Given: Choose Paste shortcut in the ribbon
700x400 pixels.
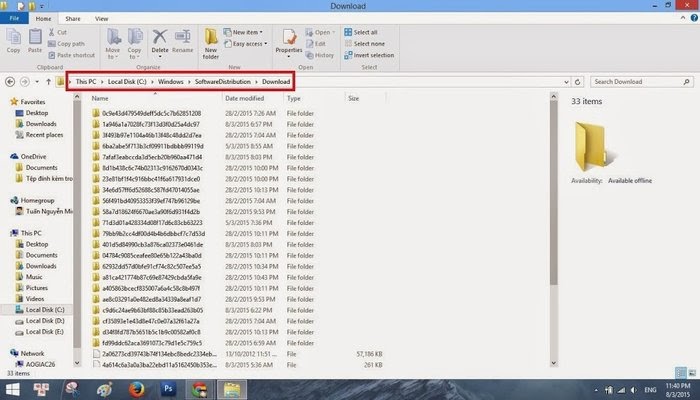Looking at the screenshot, I should (x=71, y=55).
